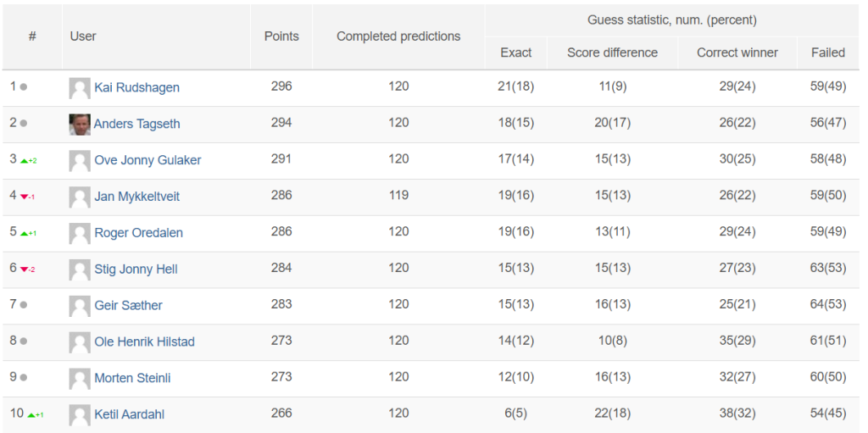868x433 pixels.
Task: Click the grey dot beside rank 1
Action: (23, 87)
